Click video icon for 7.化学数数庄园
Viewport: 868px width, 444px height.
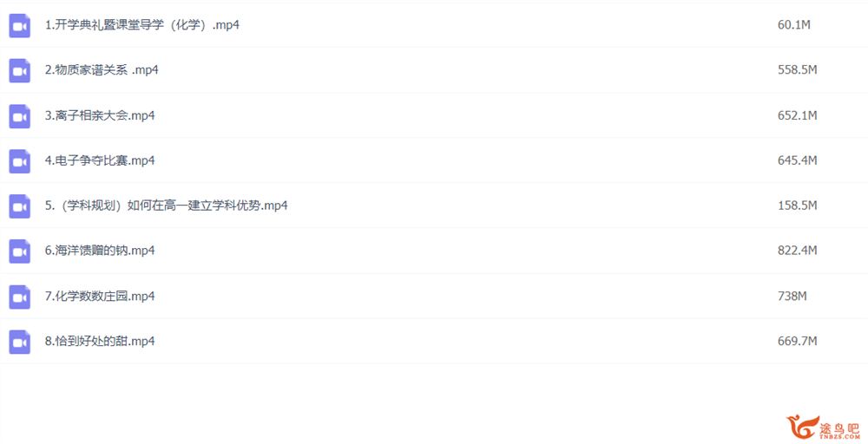pos(19,297)
